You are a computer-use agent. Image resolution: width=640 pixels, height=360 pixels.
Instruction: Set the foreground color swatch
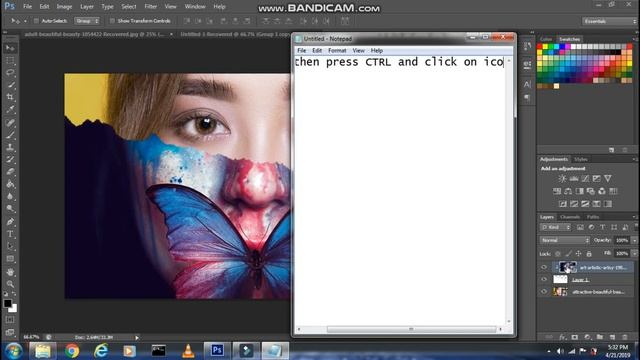pyautogui.click(x=7, y=303)
